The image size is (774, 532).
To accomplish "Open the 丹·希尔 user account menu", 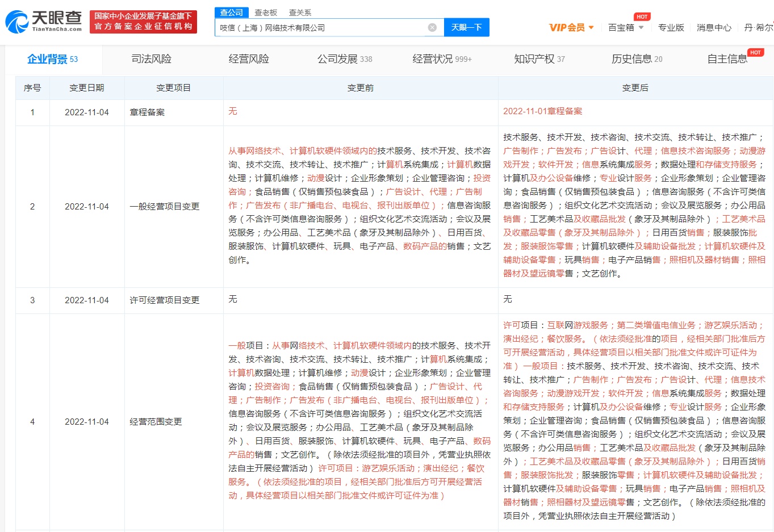I will click(758, 27).
